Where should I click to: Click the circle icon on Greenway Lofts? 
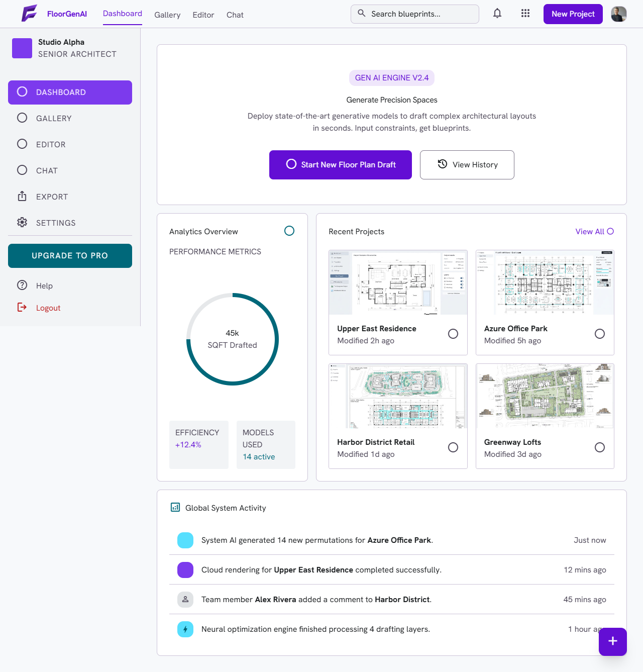click(600, 448)
